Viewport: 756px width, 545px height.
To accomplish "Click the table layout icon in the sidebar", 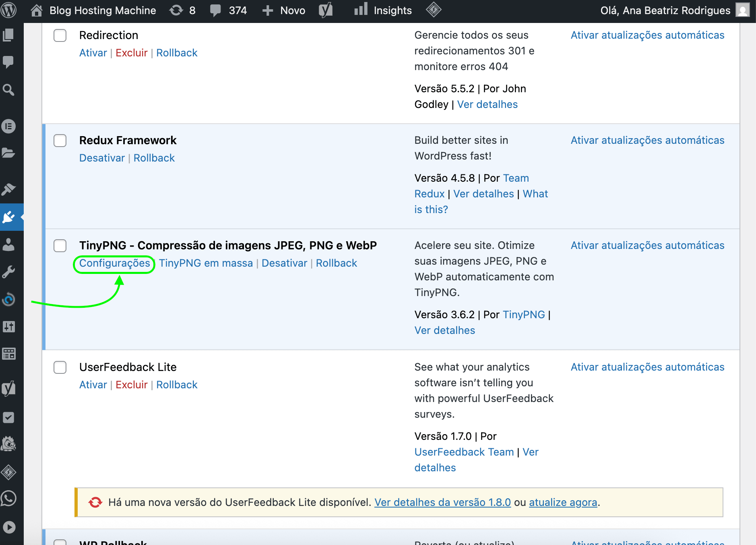I will [8, 354].
